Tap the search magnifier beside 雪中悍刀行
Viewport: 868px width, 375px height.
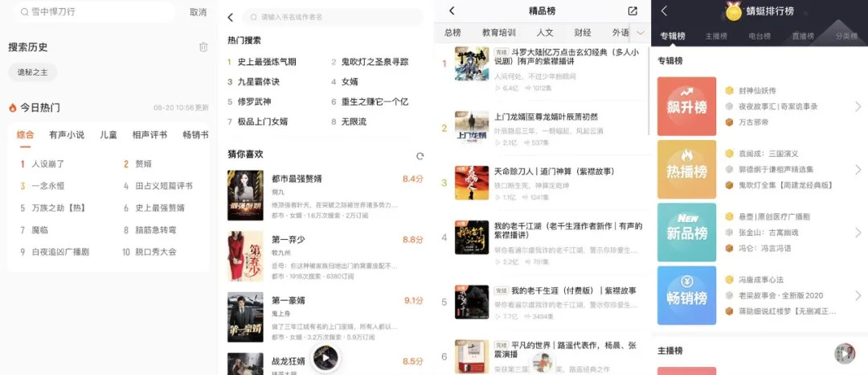24,11
